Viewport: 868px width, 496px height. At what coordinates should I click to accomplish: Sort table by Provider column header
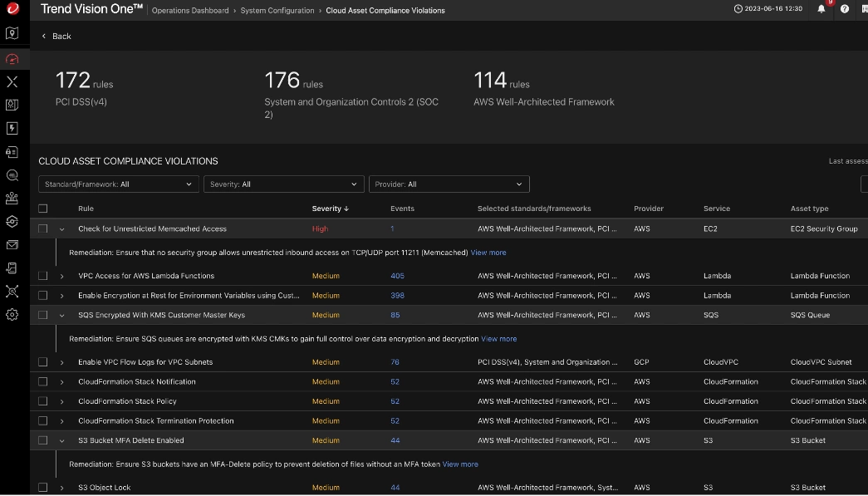click(x=649, y=209)
